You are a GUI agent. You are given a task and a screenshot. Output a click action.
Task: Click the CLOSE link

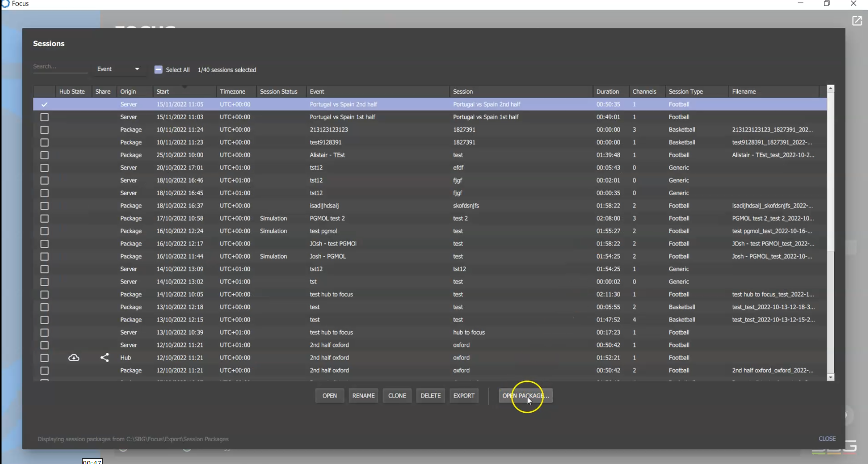[827, 438]
